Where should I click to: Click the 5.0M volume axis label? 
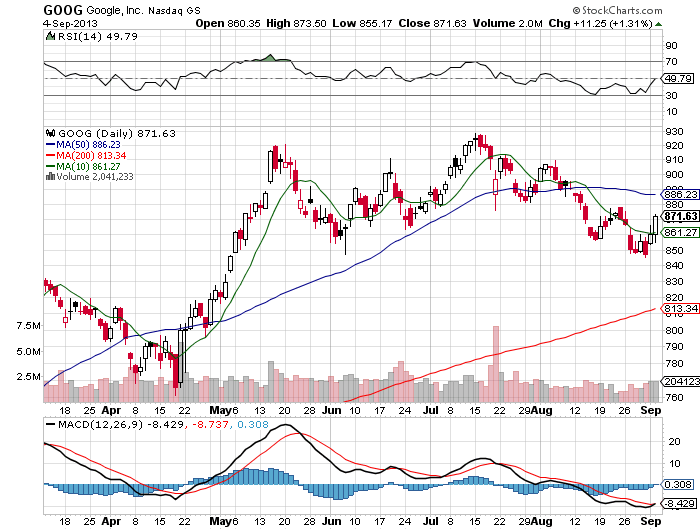pos(28,351)
